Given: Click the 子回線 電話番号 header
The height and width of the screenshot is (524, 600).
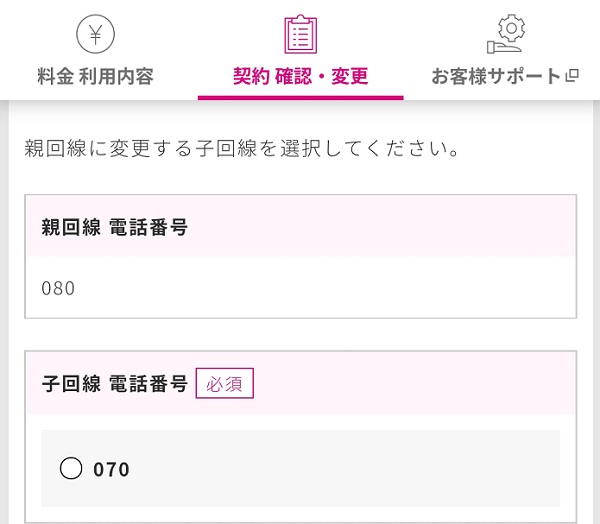Looking at the screenshot, I should [x=114, y=383].
